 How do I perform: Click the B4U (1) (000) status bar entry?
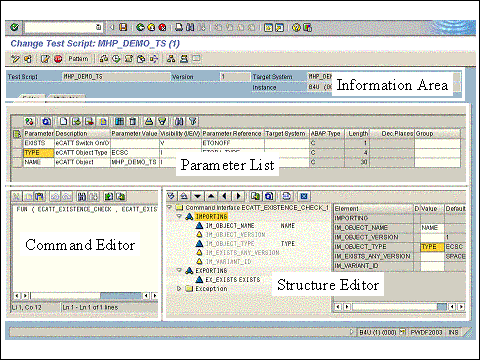click(x=378, y=332)
